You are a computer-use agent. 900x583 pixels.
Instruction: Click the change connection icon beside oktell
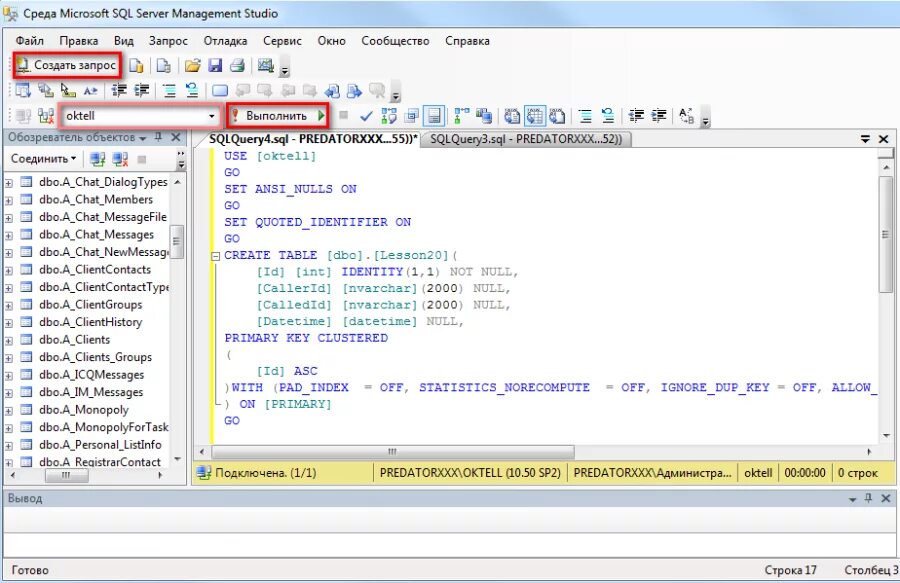click(x=46, y=116)
